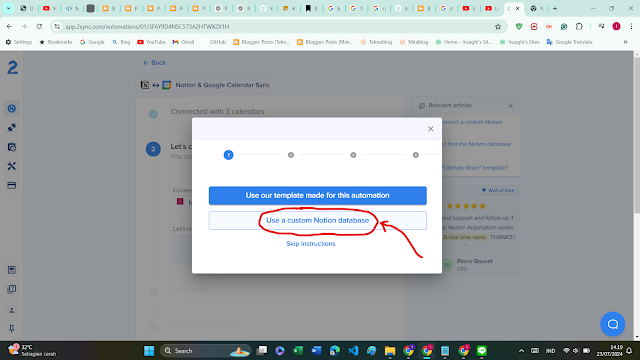Open Visual Studio Code from taskbar
Viewport: 640px width, 360px height.
353,351
